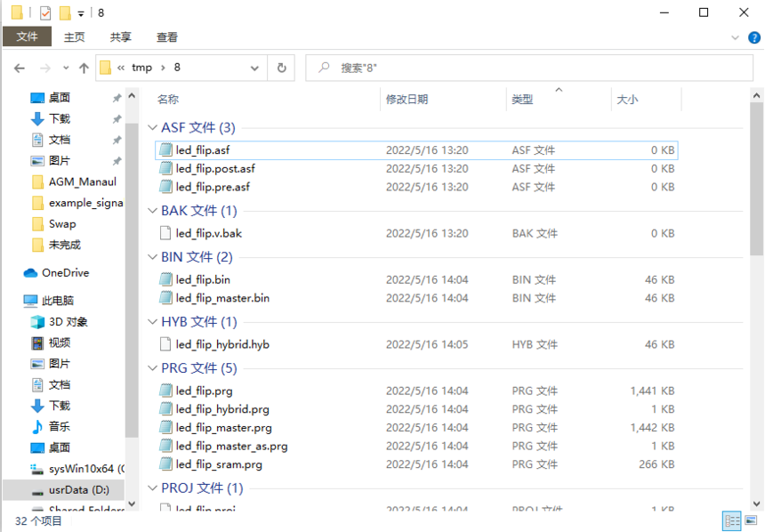Sort by the 名称 column header

click(x=168, y=99)
